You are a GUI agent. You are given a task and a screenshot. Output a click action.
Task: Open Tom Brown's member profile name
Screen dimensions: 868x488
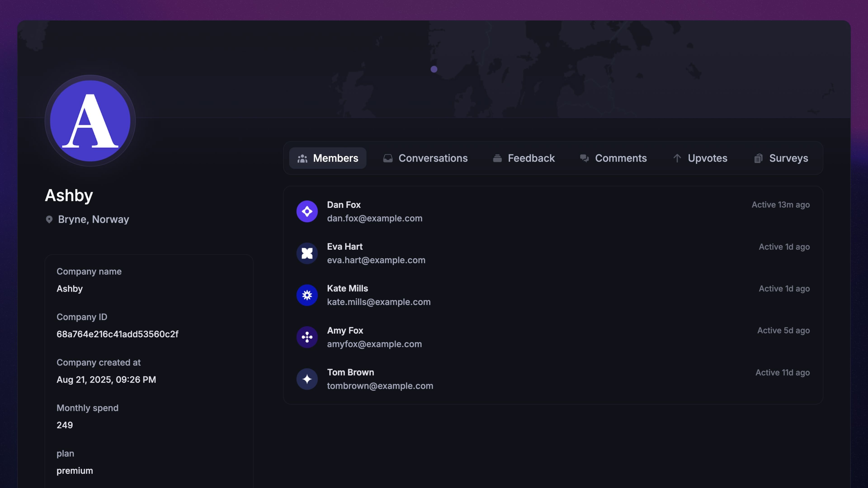350,372
